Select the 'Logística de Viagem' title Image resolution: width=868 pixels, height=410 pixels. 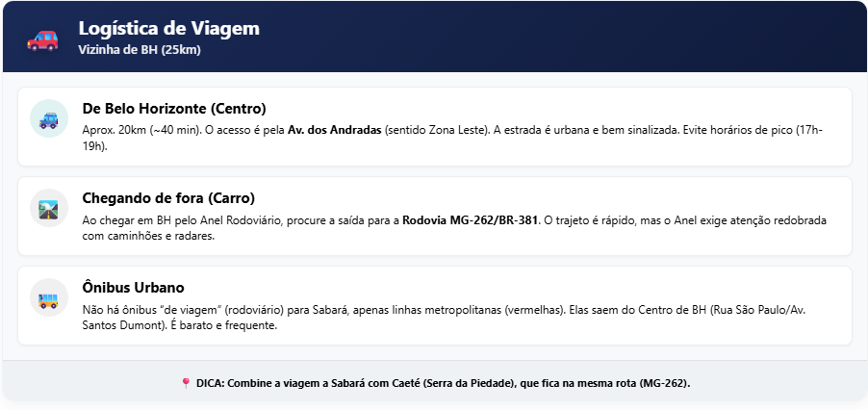click(168, 29)
